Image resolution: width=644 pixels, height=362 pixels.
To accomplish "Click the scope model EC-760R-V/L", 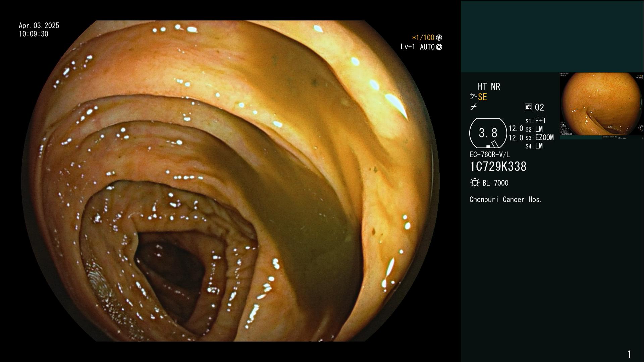I will tap(490, 155).
